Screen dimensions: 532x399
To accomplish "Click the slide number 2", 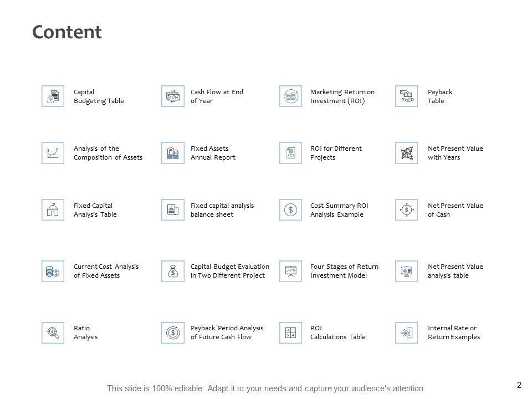I will (x=519, y=385).
